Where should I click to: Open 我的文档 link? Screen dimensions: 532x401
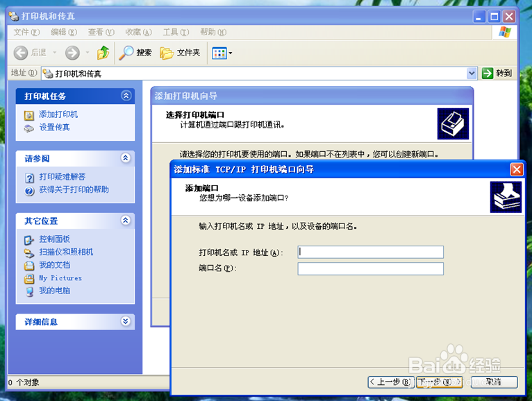click(54, 265)
